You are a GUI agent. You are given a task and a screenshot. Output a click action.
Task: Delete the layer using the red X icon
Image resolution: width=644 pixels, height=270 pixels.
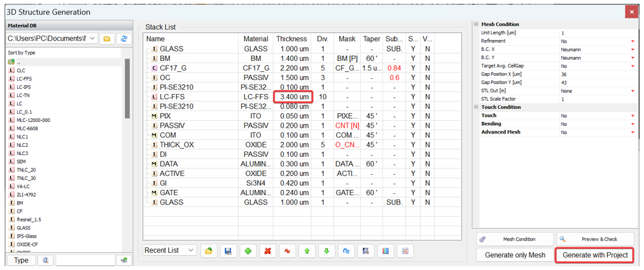[267, 251]
